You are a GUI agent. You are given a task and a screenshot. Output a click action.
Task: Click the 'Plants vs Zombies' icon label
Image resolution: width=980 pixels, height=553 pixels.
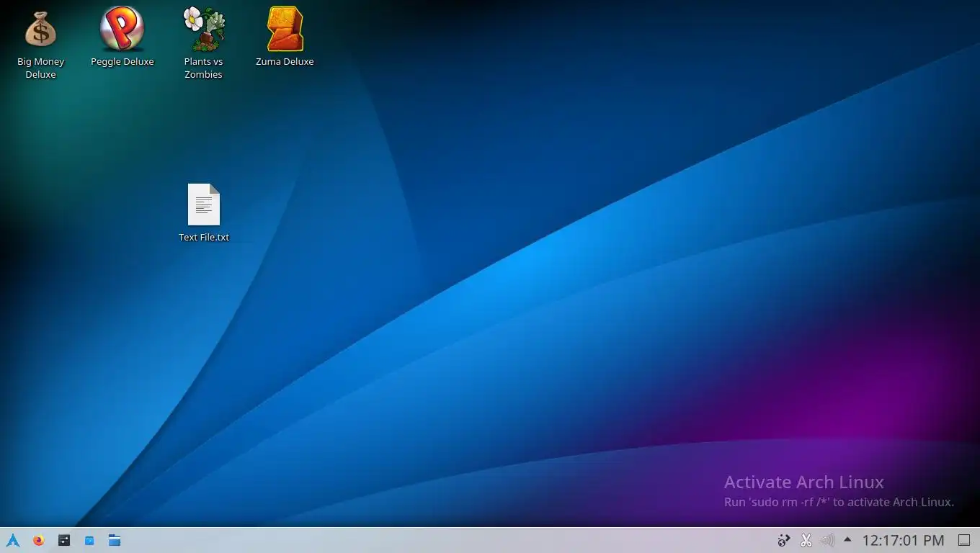(x=203, y=68)
